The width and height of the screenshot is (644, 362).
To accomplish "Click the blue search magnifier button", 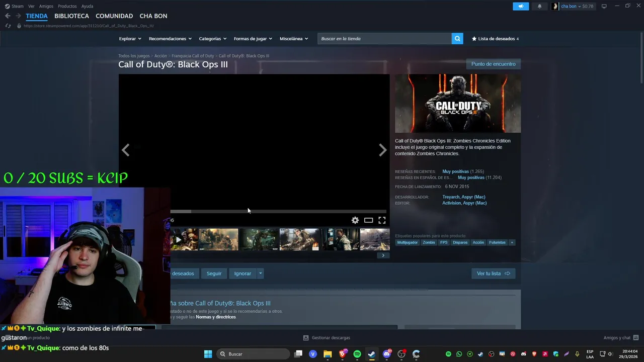I will click(x=457, y=39).
